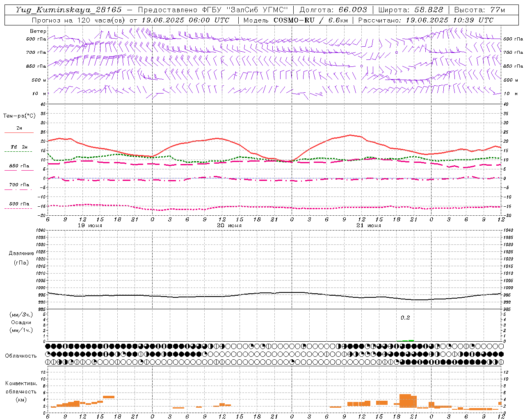Select the '20 июня' date label
The width and height of the screenshot is (525, 420).
[229, 226]
